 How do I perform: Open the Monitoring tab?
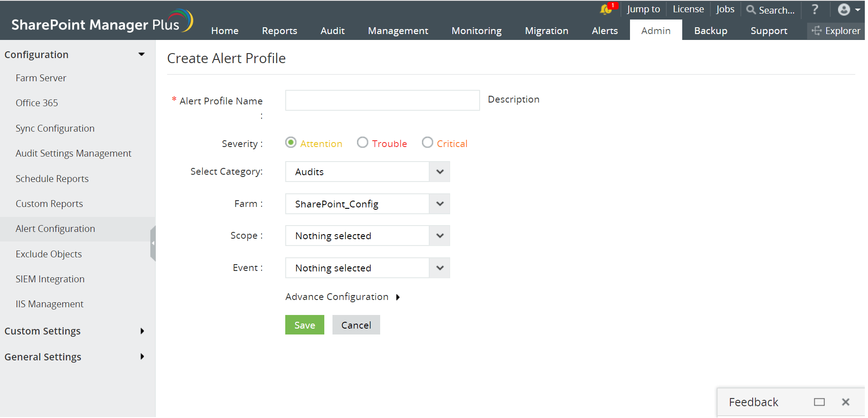(x=476, y=31)
